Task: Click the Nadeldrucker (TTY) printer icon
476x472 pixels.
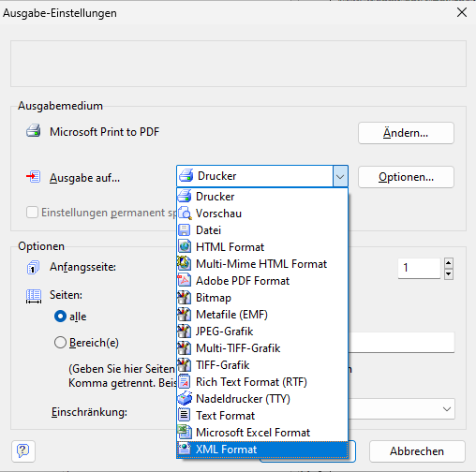Action: (x=185, y=398)
